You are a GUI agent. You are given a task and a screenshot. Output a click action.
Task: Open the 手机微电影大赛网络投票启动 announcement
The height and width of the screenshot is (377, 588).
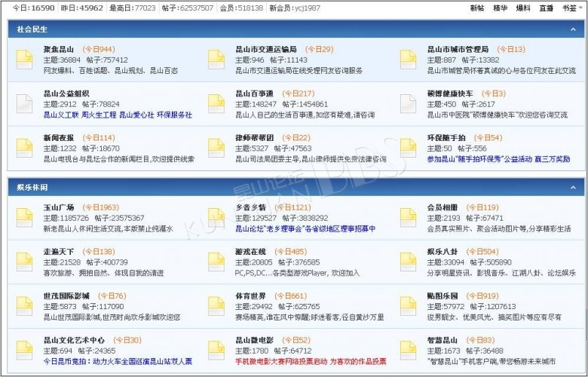click(x=281, y=362)
